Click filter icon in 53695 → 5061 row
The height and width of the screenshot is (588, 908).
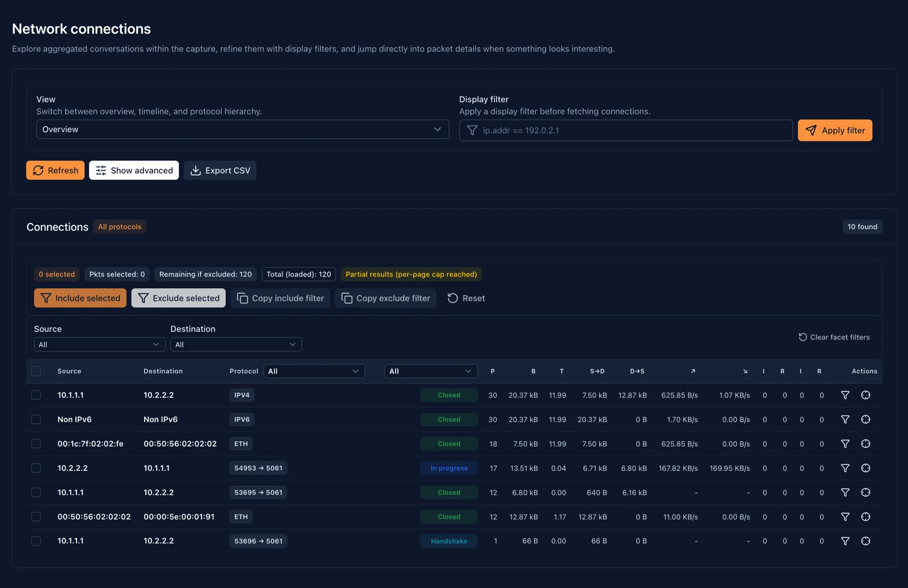pos(845,493)
